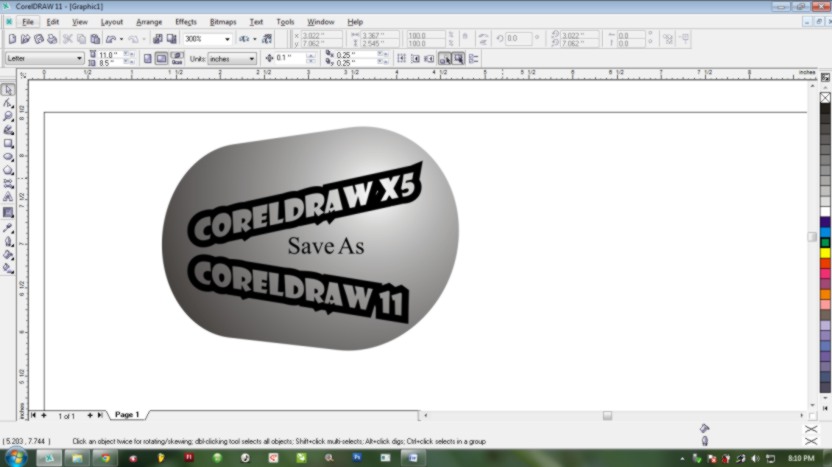Open the Effects menu
This screenshot has width=832, height=467.
[x=186, y=22]
